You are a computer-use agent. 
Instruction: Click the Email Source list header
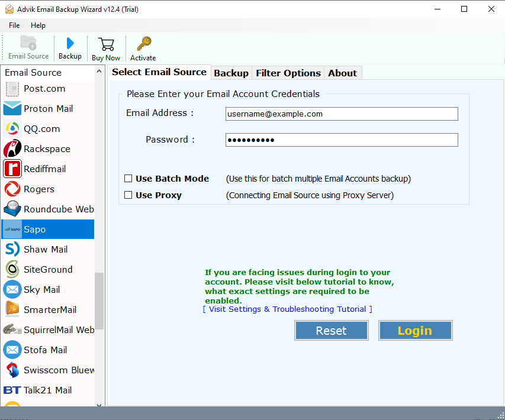tap(33, 72)
